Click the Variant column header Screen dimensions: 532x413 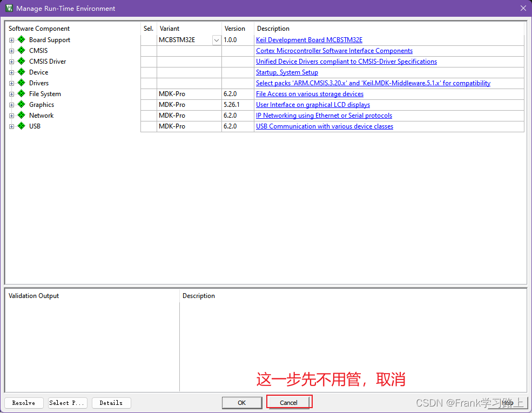click(169, 29)
